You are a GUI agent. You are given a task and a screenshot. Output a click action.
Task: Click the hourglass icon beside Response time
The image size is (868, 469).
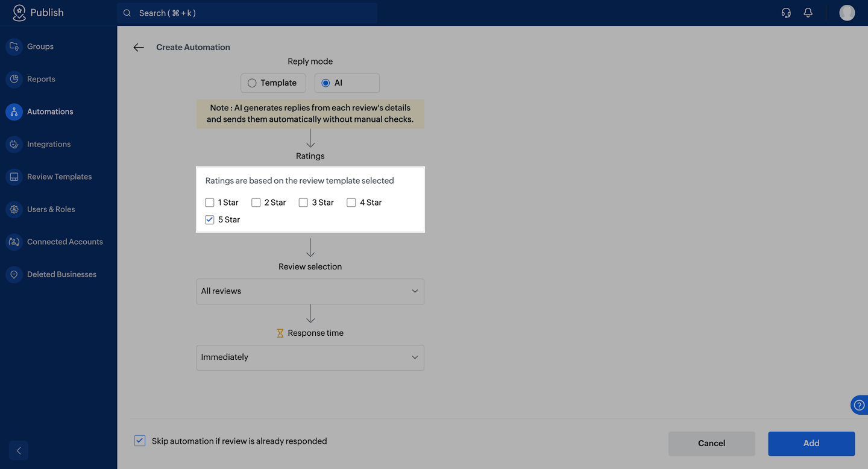[x=280, y=333]
